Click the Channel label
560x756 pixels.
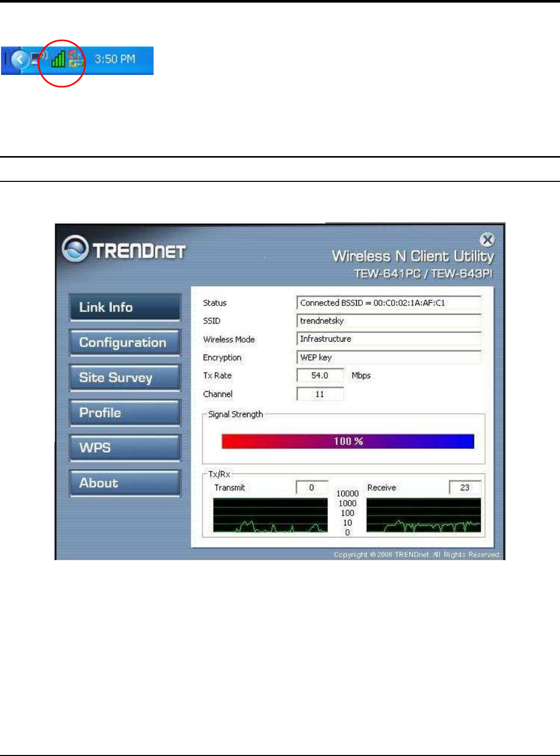[x=218, y=394]
